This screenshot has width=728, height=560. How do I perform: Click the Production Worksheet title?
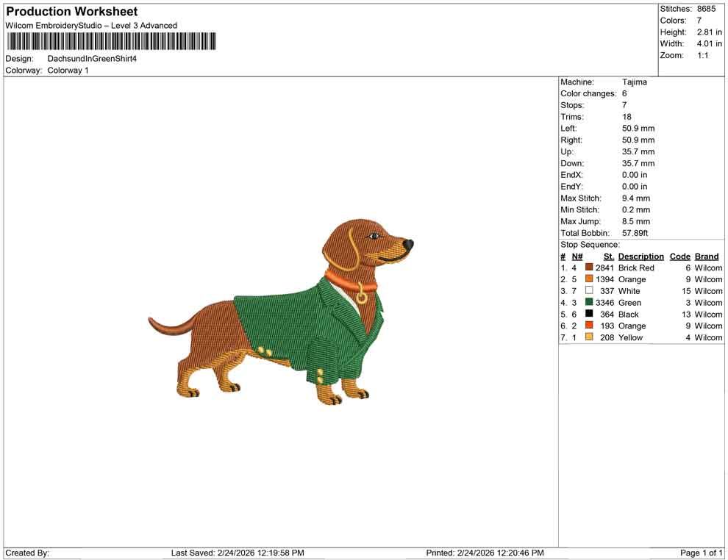pos(71,11)
